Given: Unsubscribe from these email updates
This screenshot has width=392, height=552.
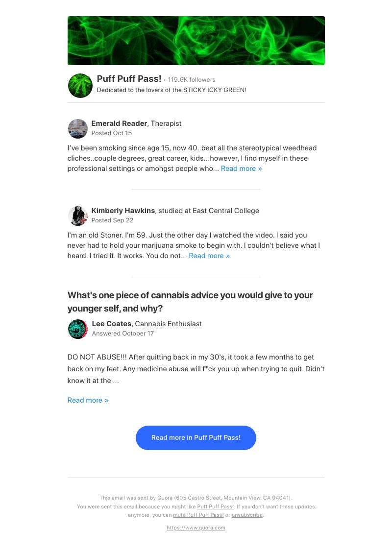Looking at the screenshot, I should 247,515.
